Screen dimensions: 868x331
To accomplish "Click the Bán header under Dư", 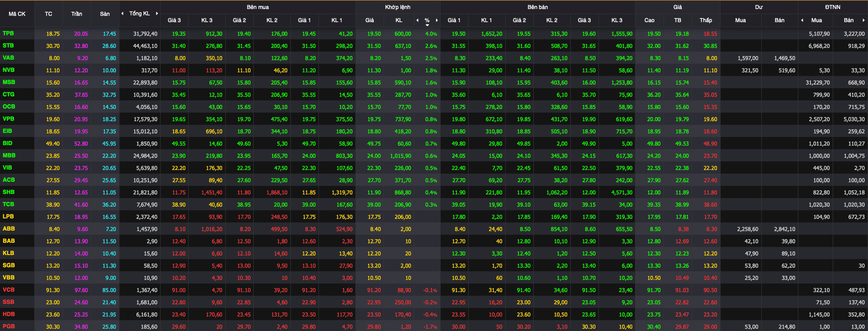I will point(779,20).
